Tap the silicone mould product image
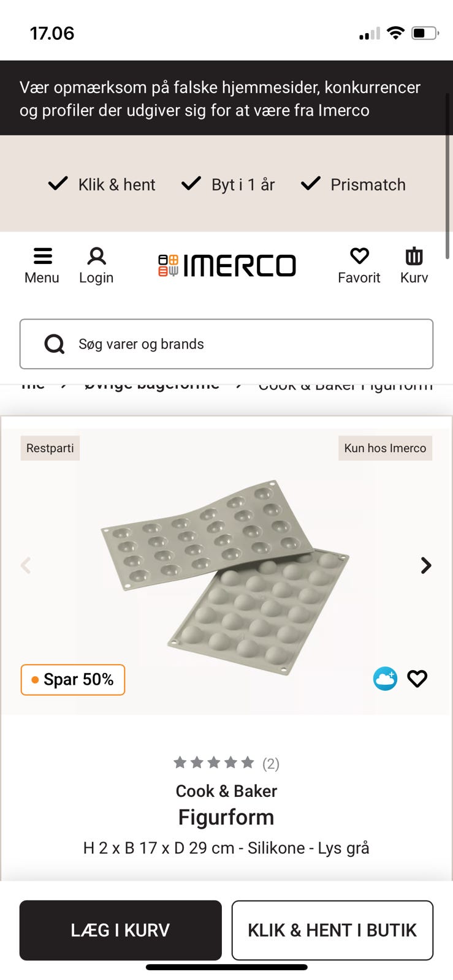453x980 pixels. pyautogui.click(x=226, y=576)
